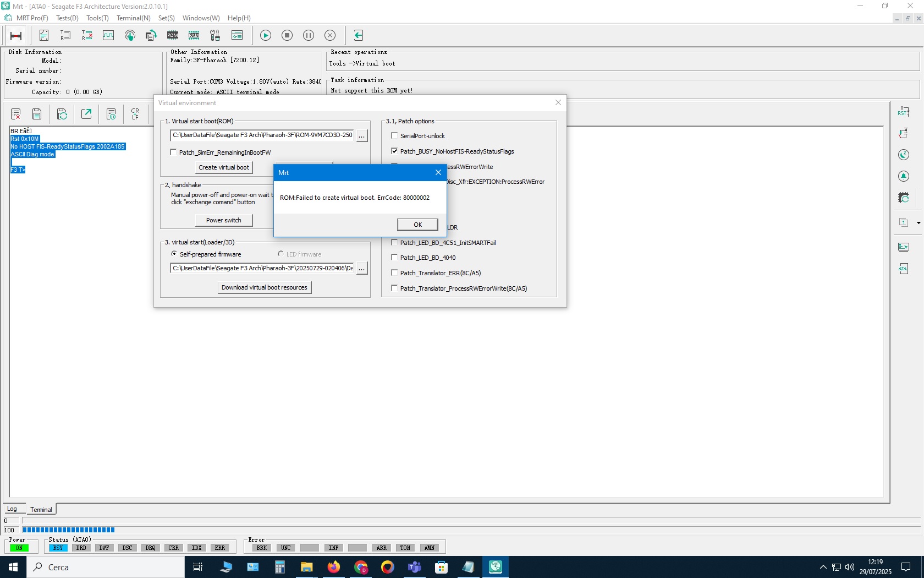Viewport: 924px width, 578px height.
Task: Enable Patch_SimErr_RemainingInBootFW checkbox
Action: click(x=173, y=152)
